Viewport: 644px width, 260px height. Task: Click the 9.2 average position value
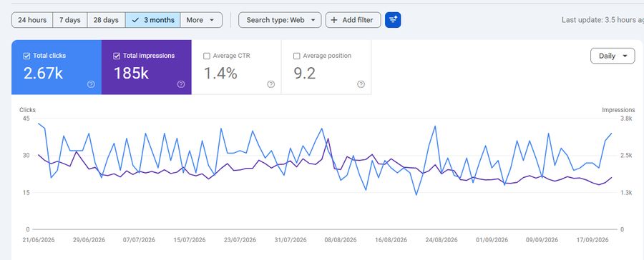click(305, 74)
